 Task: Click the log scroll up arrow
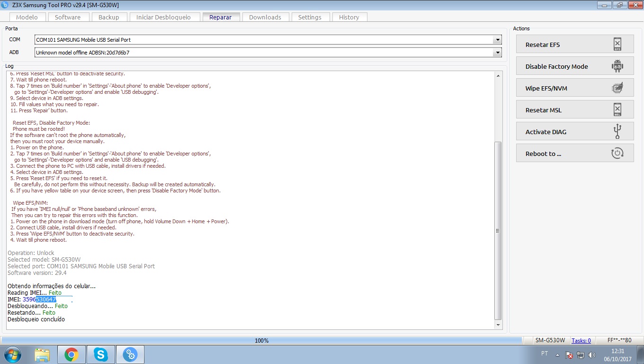(498, 75)
